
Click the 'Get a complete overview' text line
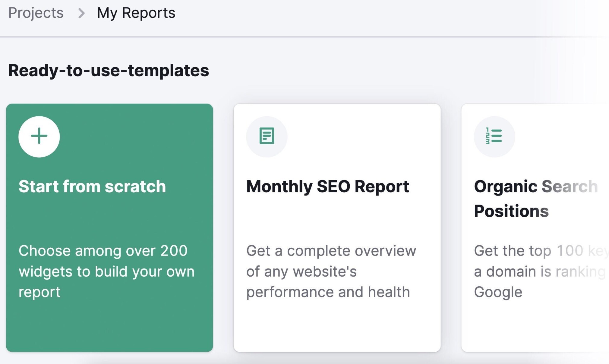click(x=331, y=251)
